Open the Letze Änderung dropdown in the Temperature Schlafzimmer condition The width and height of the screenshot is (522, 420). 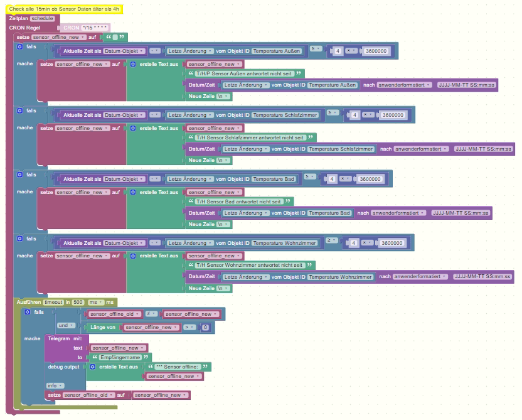189,115
